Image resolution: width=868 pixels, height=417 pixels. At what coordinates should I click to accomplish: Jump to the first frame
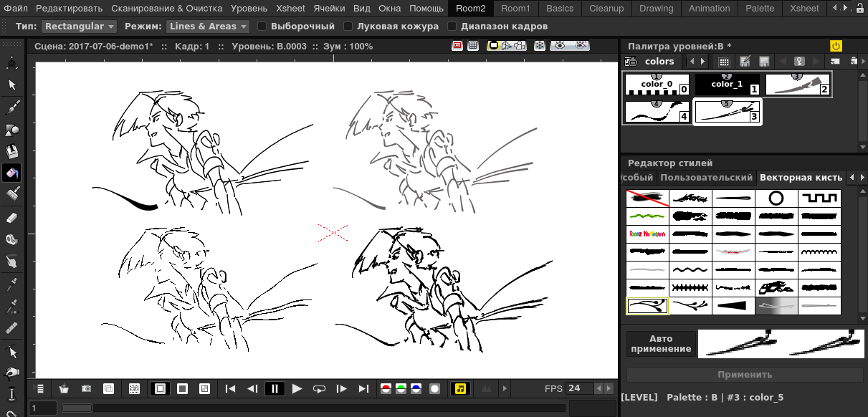point(230,388)
